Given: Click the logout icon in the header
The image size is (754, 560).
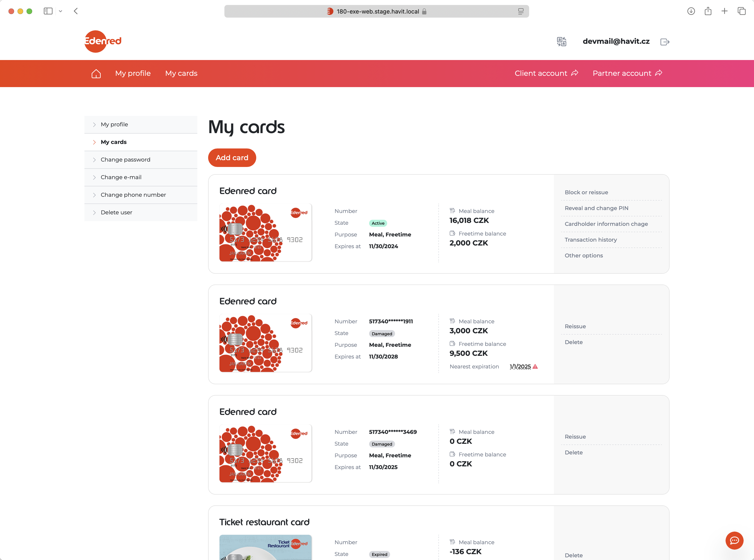Looking at the screenshot, I should click(x=665, y=41).
